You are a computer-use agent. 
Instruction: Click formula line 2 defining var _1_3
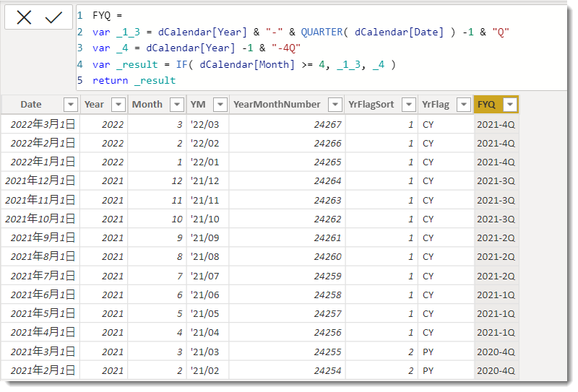(x=301, y=32)
